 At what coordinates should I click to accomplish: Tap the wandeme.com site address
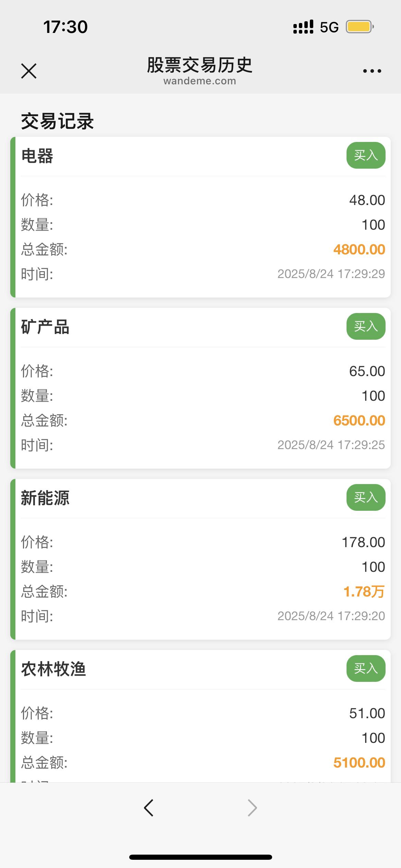pos(200,81)
